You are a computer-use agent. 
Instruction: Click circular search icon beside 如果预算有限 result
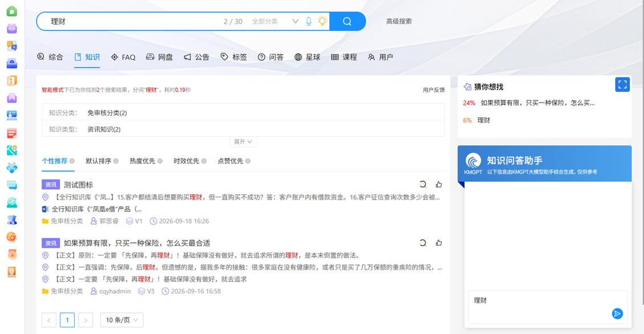(x=423, y=243)
